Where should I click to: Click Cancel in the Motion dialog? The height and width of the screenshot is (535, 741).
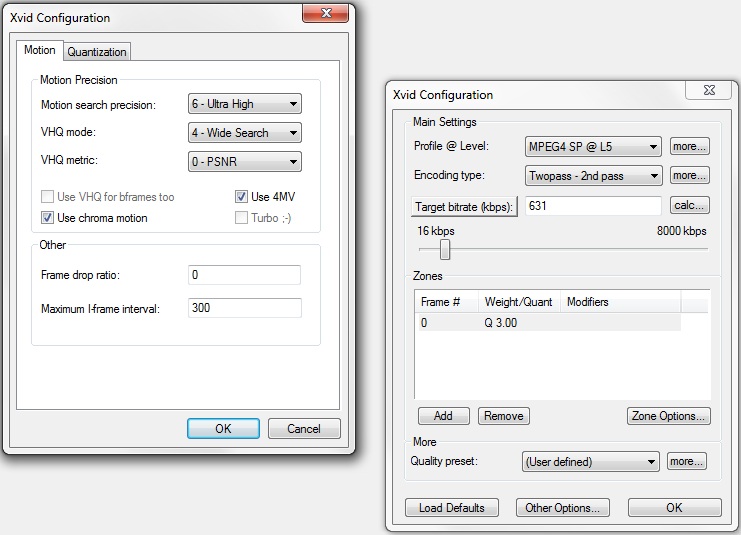[304, 429]
